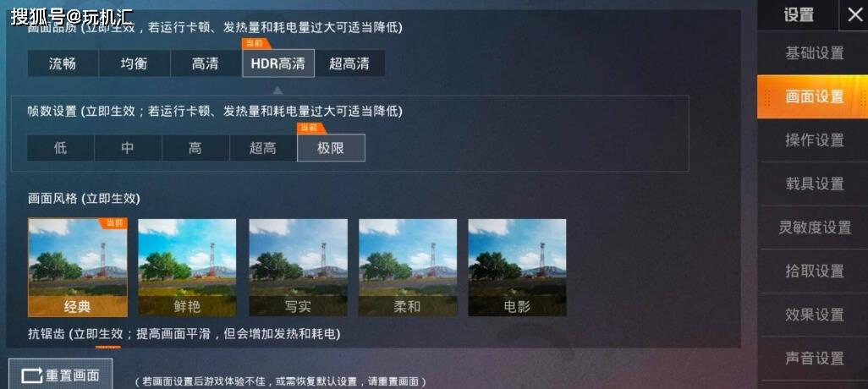This screenshot has width=868, height=389.
Task: Pick the 鲜艳 style thumbnail
Action: tap(187, 267)
